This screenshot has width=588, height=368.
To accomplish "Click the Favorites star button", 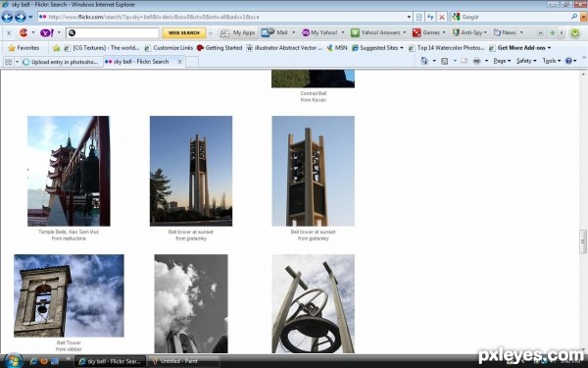I will (24, 48).
